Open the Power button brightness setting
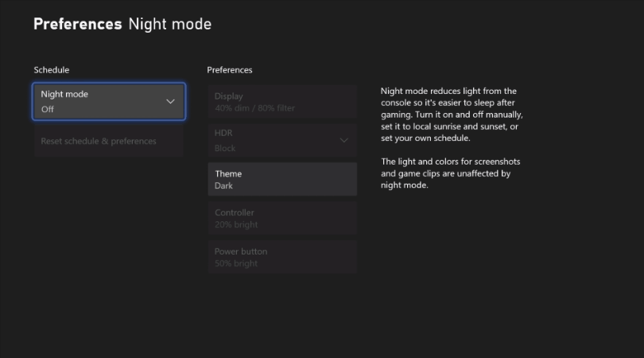The height and width of the screenshot is (358, 644). tap(282, 257)
